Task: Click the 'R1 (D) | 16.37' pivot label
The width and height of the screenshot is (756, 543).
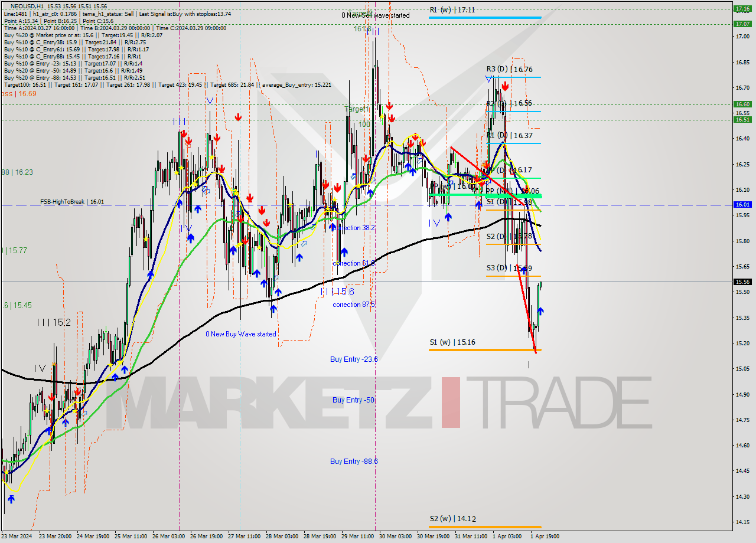Action: 510,136
